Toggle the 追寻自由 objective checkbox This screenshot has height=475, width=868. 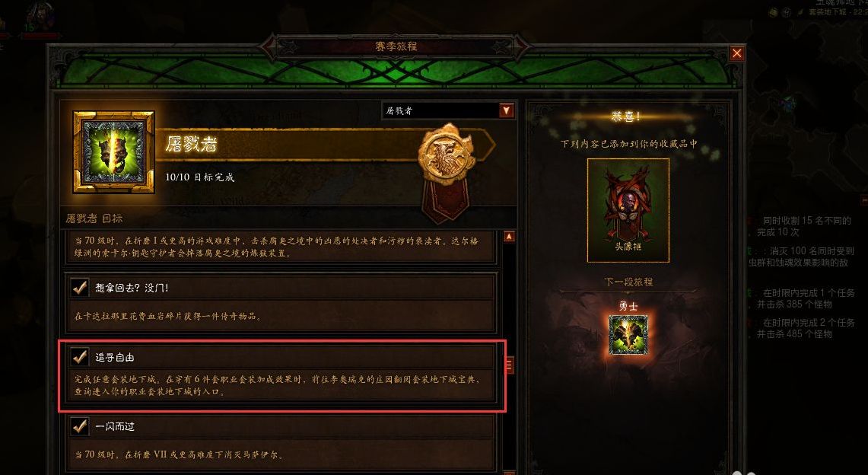point(81,357)
